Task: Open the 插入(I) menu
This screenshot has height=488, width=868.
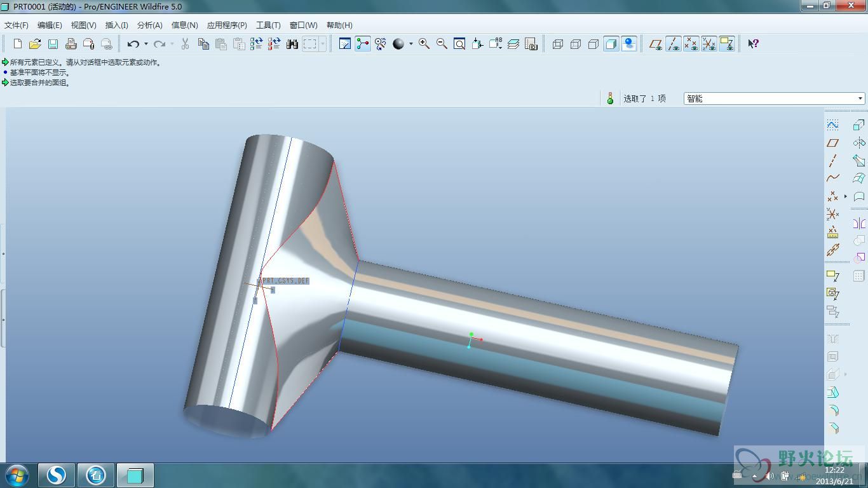Action: [x=117, y=25]
